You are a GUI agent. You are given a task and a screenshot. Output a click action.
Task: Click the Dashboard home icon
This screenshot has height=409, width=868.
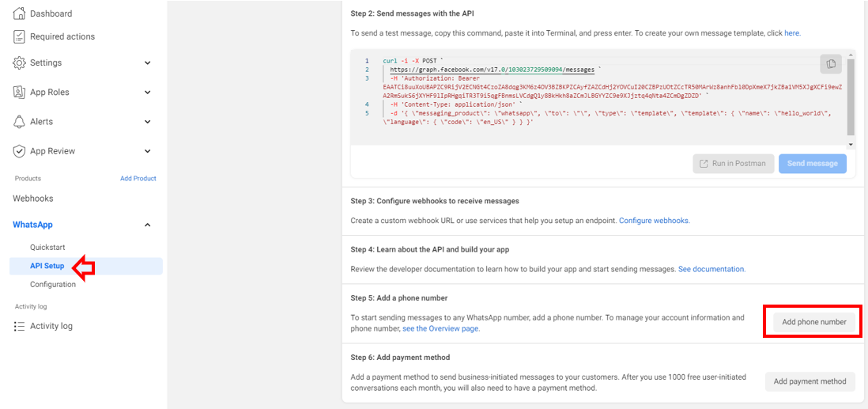point(19,13)
